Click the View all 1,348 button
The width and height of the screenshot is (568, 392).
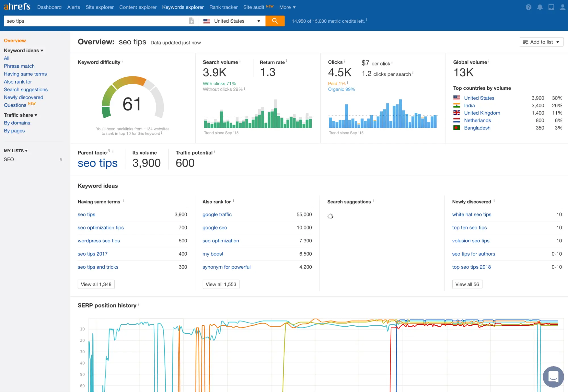click(x=96, y=284)
